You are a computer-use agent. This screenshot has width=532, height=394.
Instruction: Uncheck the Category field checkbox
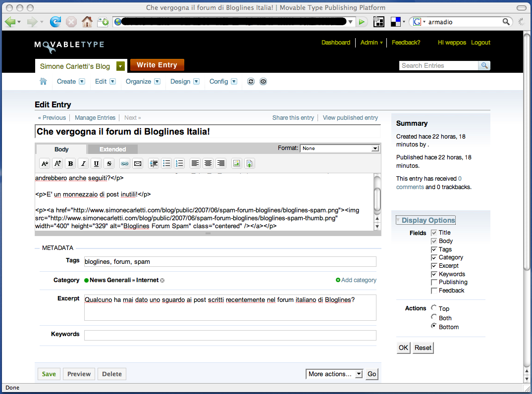(433, 258)
